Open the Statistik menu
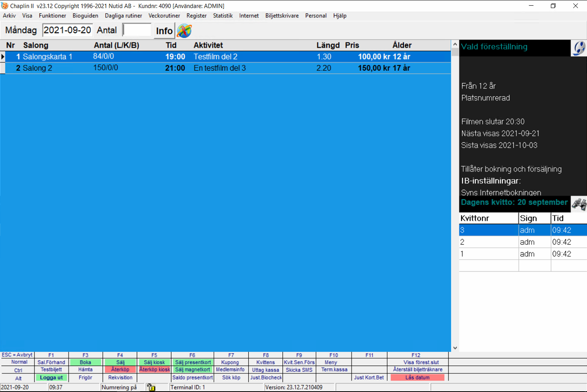This screenshot has height=392, width=587. click(x=223, y=16)
